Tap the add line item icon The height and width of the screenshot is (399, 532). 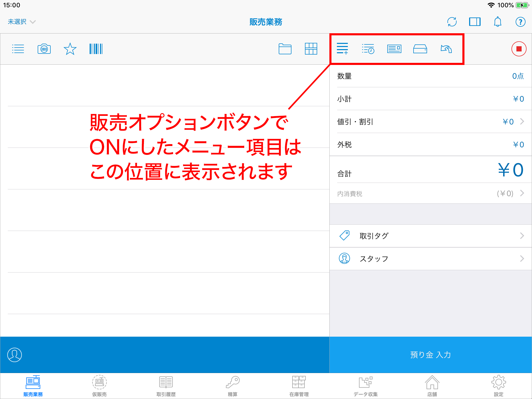[x=342, y=49]
